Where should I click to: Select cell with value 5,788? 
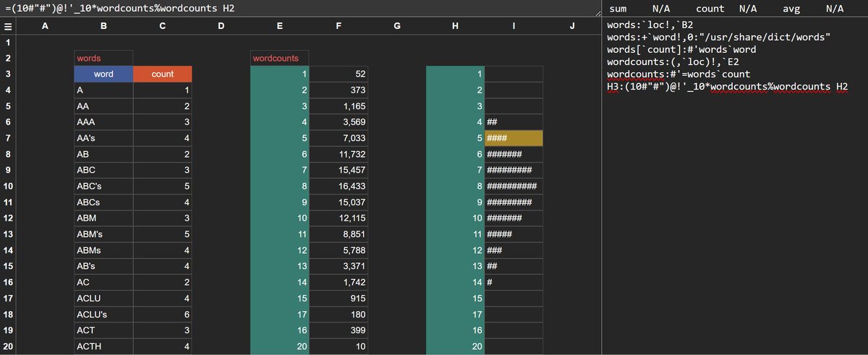coord(338,249)
